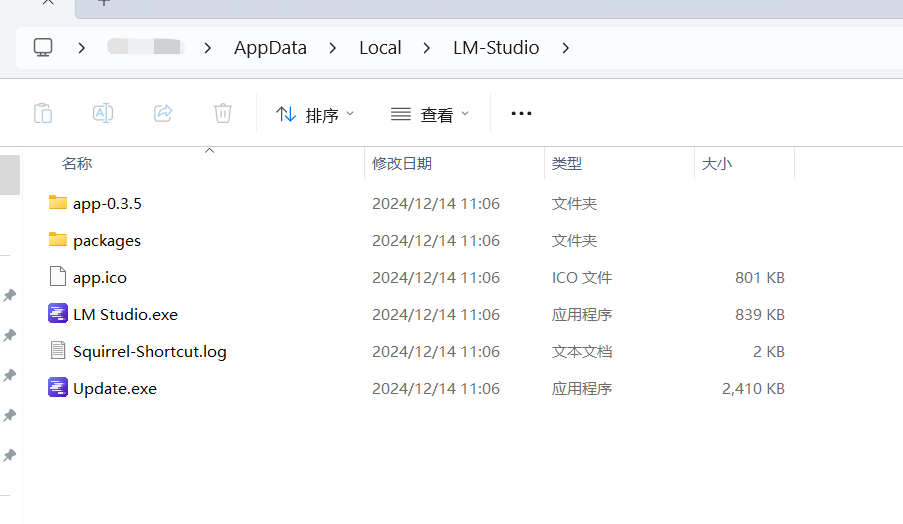
Task: Click the blurred user folder breadcrumb
Action: [146, 47]
